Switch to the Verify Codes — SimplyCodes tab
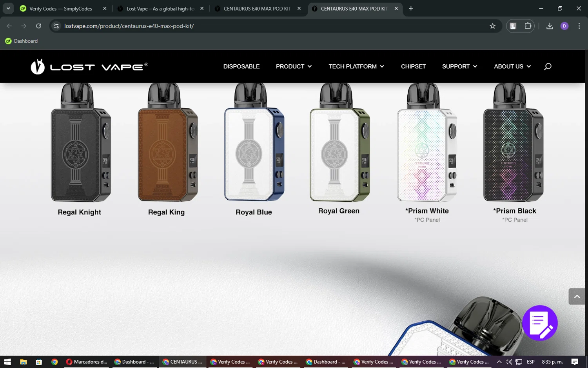This screenshot has height=368, width=588. [60, 8]
